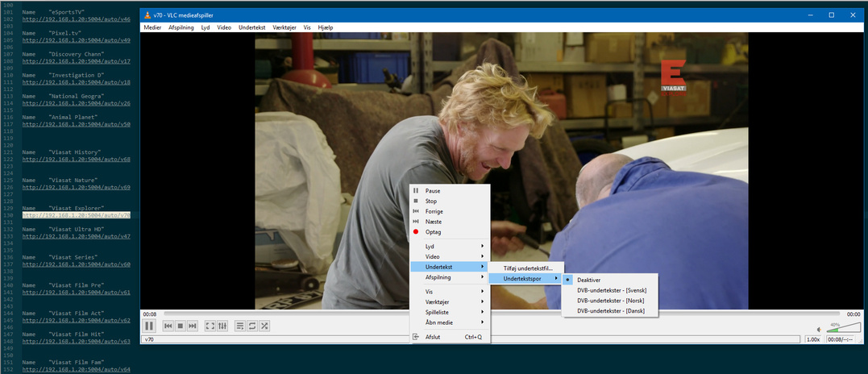Screen dimensions: 868x374
Task: Open the Afspilning menu in menu bar
Action: pos(181,27)
